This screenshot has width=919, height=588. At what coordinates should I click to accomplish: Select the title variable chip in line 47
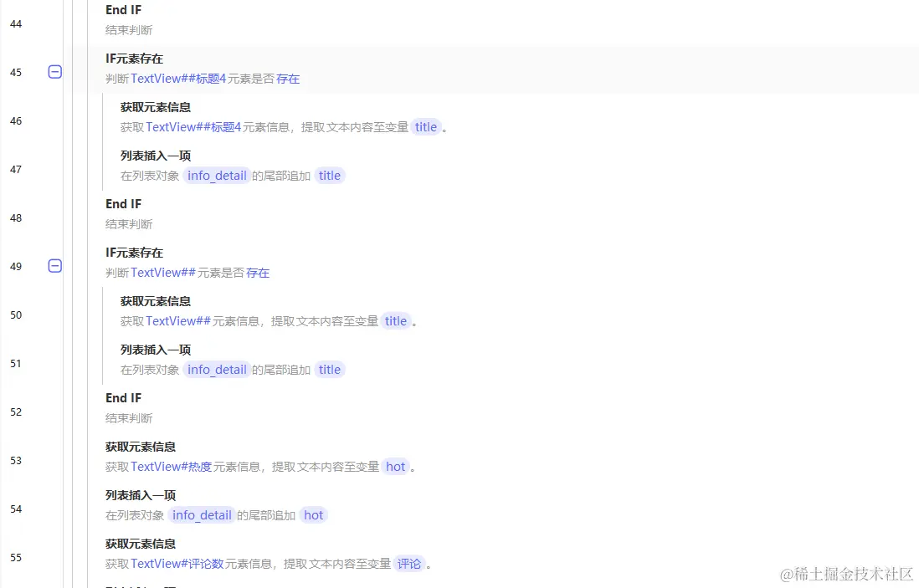330,176
